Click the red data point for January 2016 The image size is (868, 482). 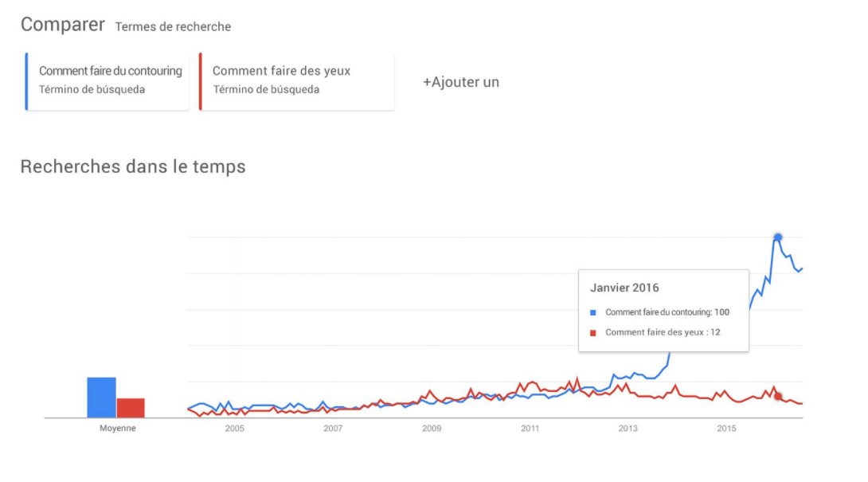point(778,396)
